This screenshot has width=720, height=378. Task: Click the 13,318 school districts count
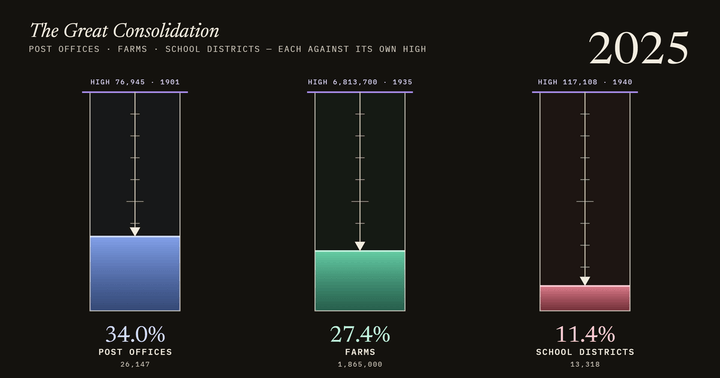(x=585, y=364)
